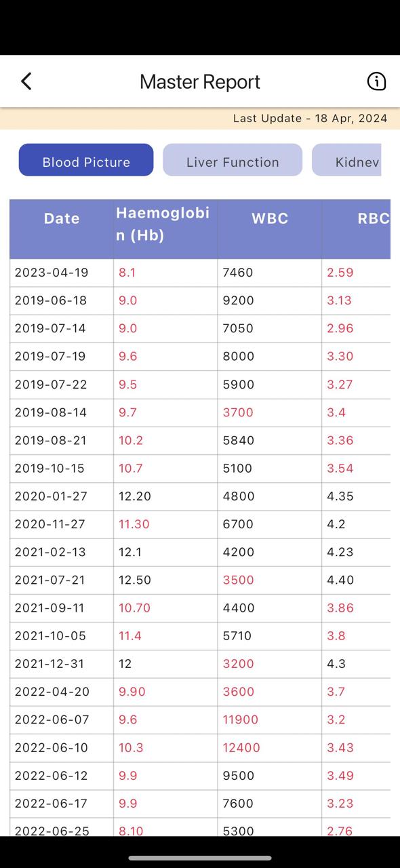
Task: Select the 2021-12-31 date cell
Action: click(52, 664)
